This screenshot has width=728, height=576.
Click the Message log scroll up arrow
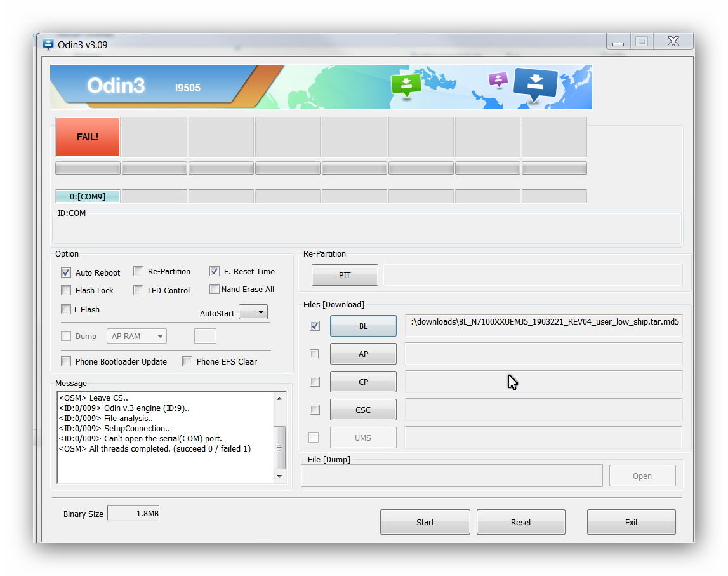pyautogui.click(x=279, y=399)
